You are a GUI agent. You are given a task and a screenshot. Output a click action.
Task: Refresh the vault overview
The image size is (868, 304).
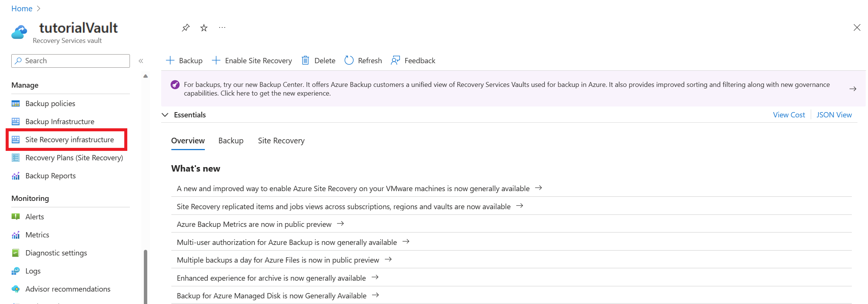tap(363, 61)
